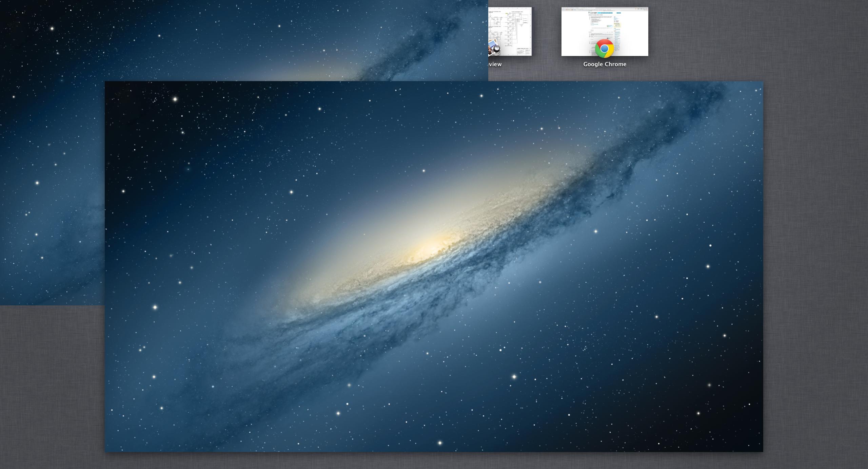Screen dimensions: 868x469
Task: Click the Preview app icon badge
Action: point(495,48)
